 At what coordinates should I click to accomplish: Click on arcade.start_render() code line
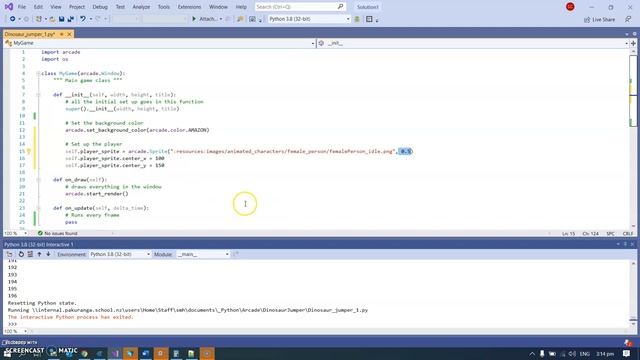tap(97, 194)
